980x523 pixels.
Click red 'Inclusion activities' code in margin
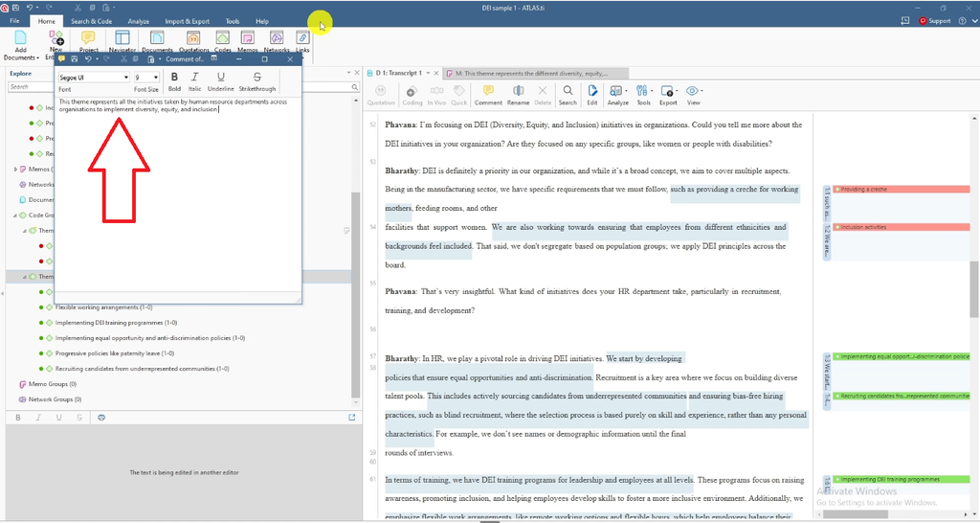tap(902, 227)
